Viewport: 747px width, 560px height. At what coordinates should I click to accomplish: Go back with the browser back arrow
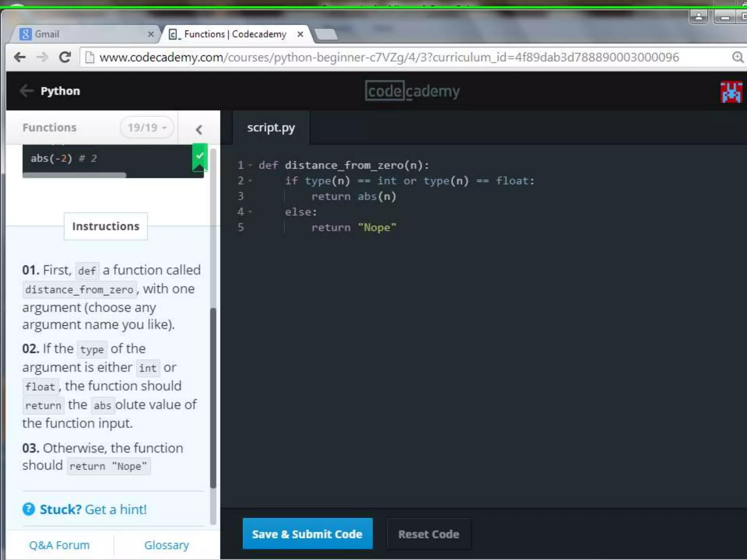(x=20, y=57)
